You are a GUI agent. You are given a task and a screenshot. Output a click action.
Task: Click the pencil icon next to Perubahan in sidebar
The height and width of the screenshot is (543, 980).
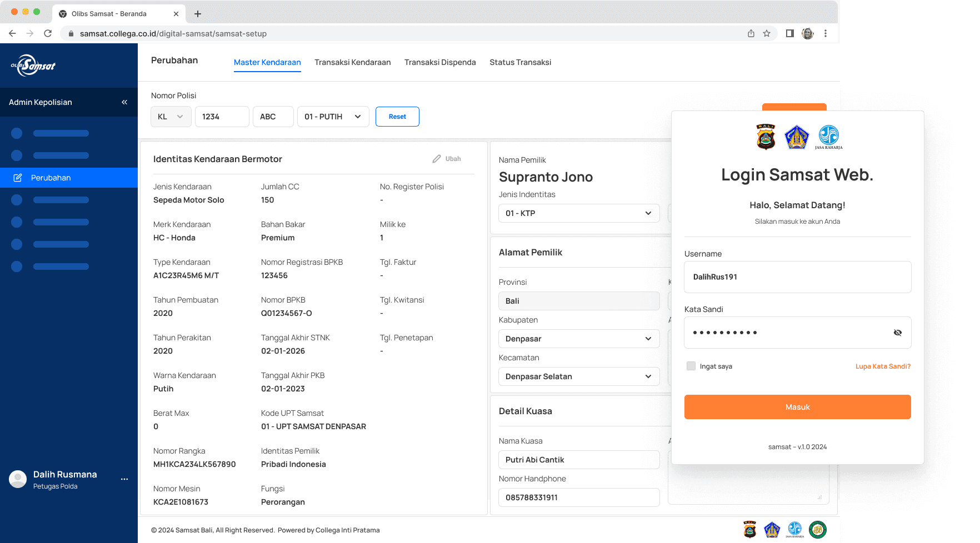17,178
